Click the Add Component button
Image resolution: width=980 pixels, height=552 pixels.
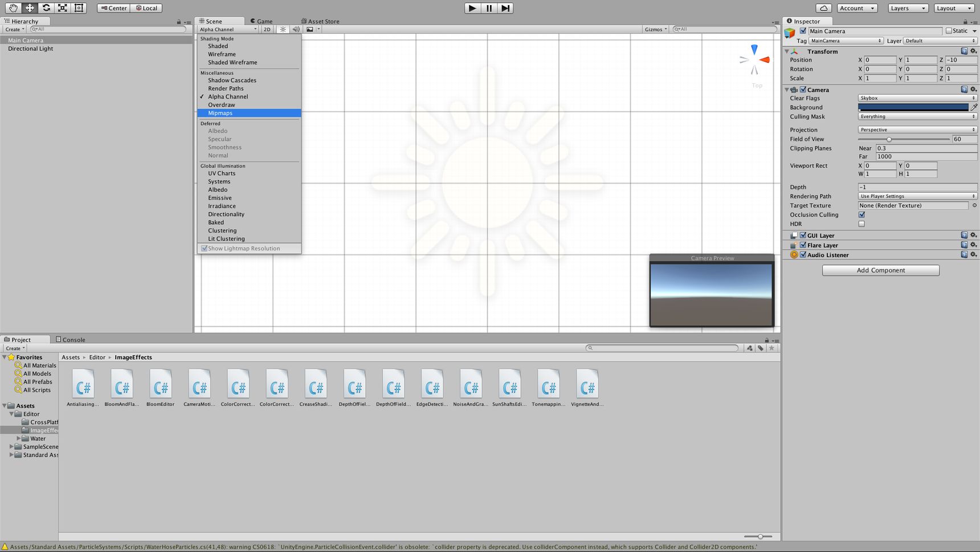click(x=881, y=270)
